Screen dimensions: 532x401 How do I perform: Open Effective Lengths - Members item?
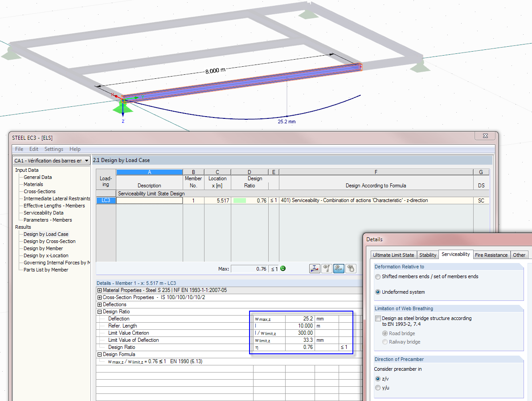(x=54, y=206)
